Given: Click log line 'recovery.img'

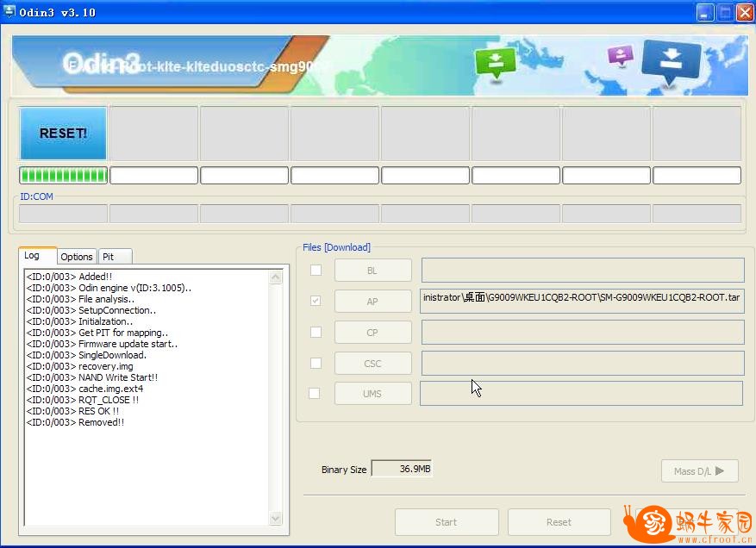Looking at the screenshot, I should coord(80,366).
